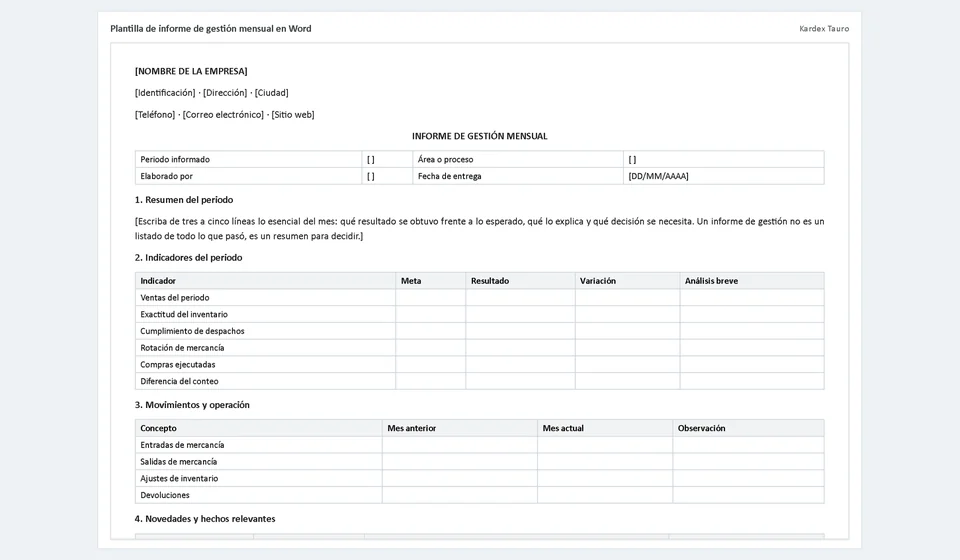Click the Mes anterior cell for 'Entradas de mercancía'

tap(460, 445)
